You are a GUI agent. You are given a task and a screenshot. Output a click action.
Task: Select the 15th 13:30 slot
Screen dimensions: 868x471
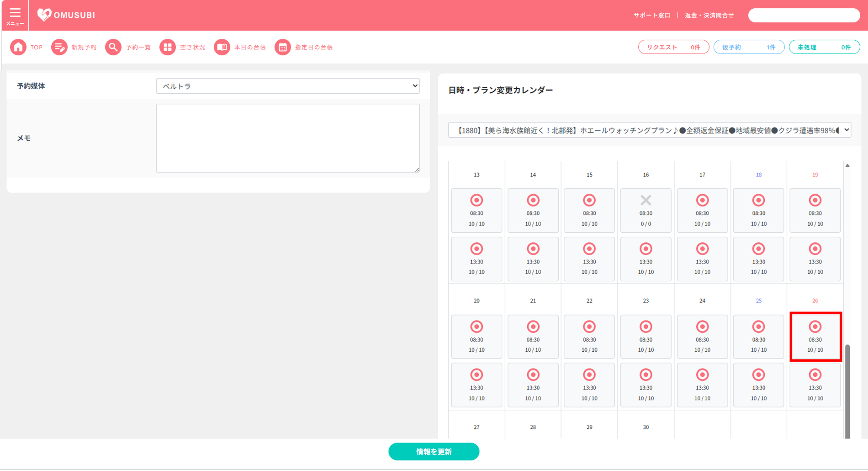pyautogui.click(x=589, y=259)
